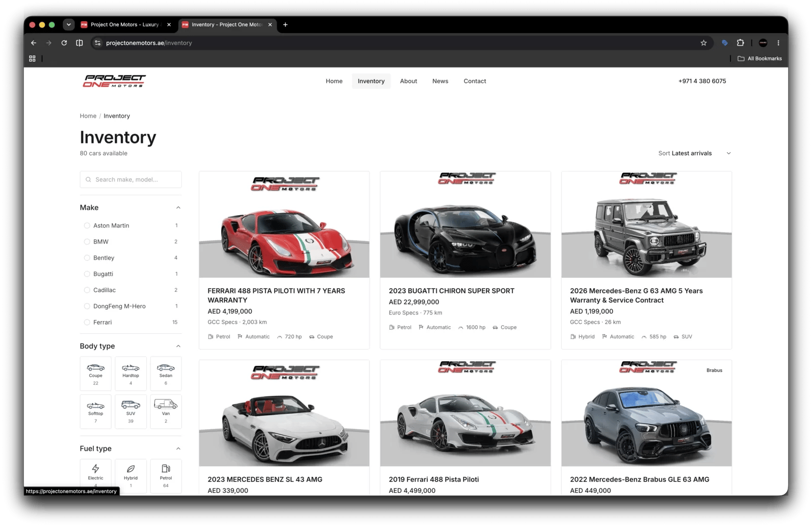812x527 pixels.
Task: Switch to Project One Motors - Luxury tab
Action: (x=124, y=24)
